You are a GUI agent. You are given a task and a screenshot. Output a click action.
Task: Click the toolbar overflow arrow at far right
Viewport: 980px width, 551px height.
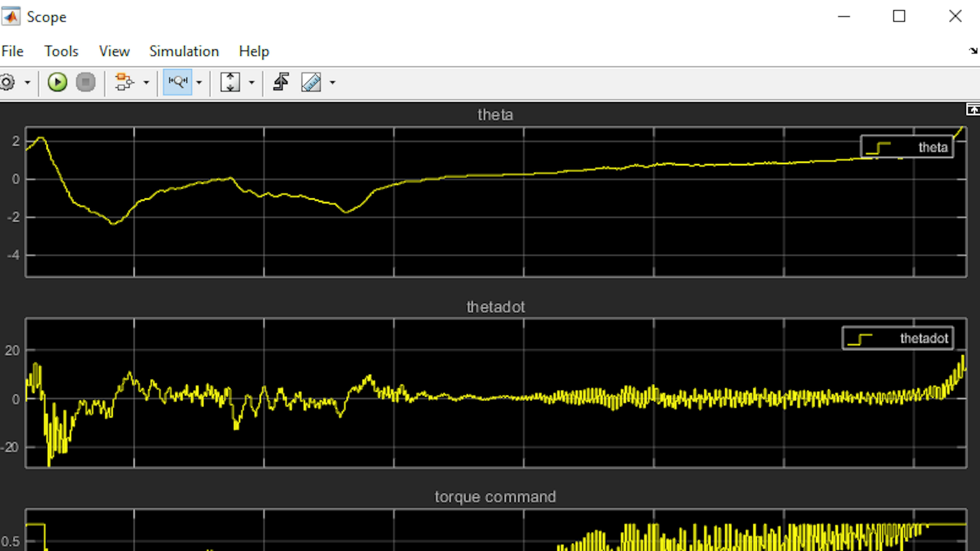[x=973, y=51]
